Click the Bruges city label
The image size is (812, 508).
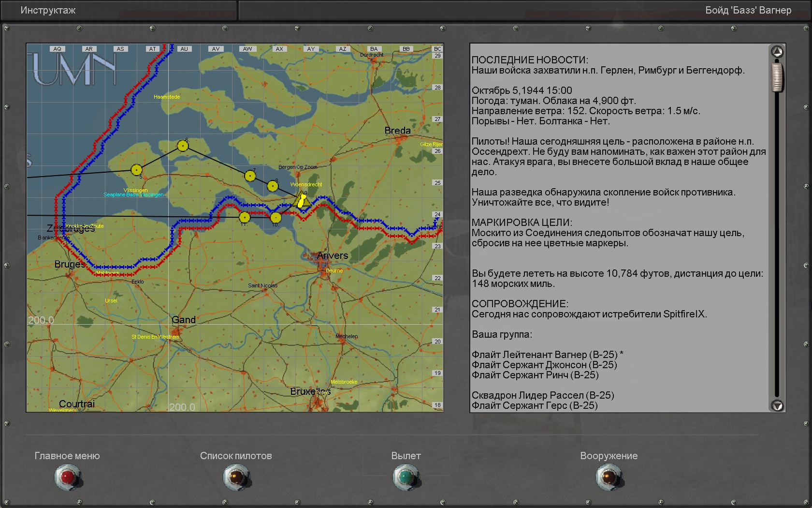[x=70, y=264]
